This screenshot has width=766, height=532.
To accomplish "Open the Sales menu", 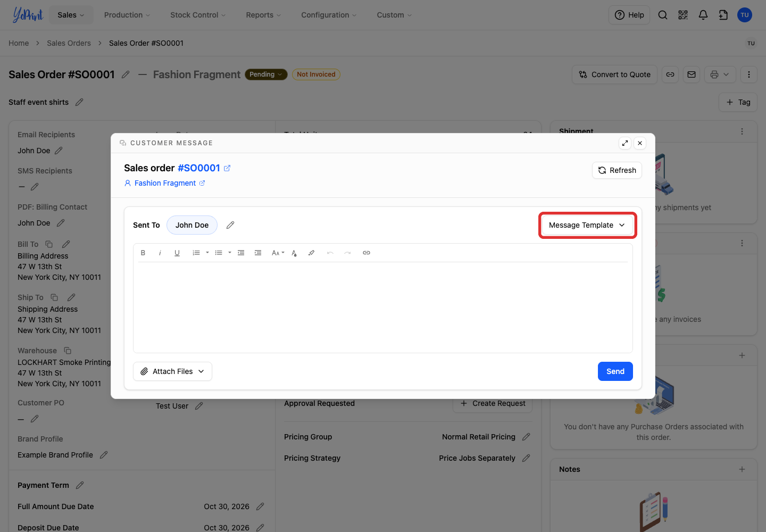I will [71, 15].
